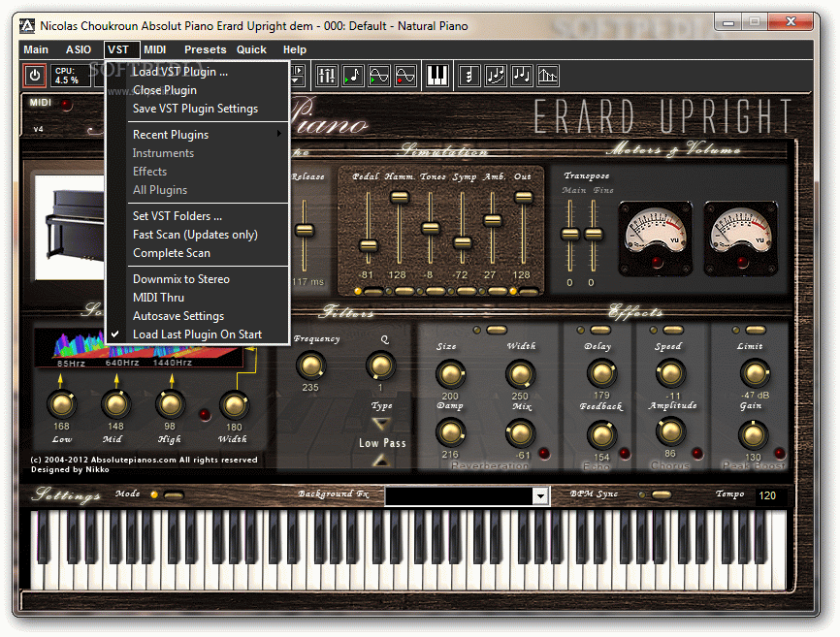The height and width of the screenshot is (637, 840).
Task: Toggle the Echo section switch
Action: (600, 330)
